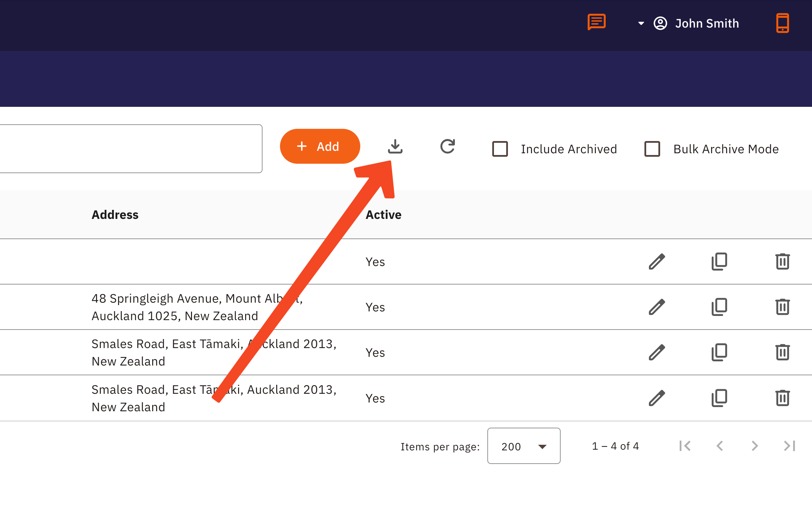This screenshot has height=509, width=812.
Task: Click the orange mobile phone icon
Action: point(782,23)
